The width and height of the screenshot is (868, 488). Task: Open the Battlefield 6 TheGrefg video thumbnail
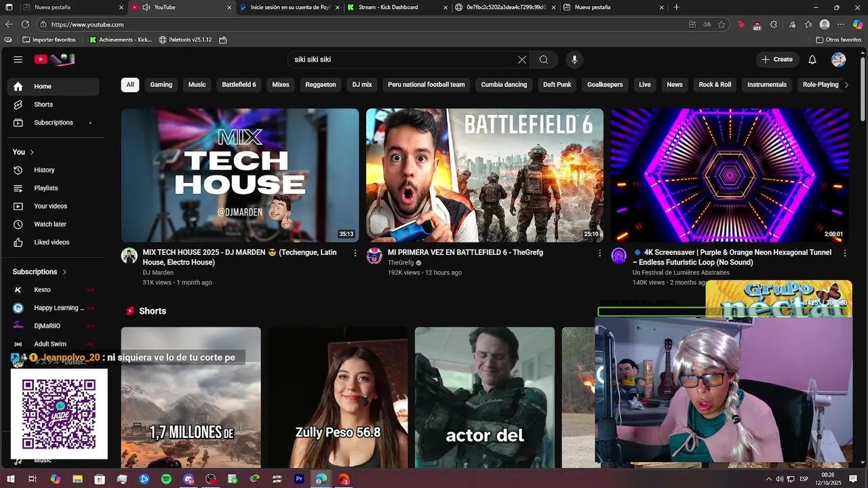pyautogui.click(x=485, y=176)
